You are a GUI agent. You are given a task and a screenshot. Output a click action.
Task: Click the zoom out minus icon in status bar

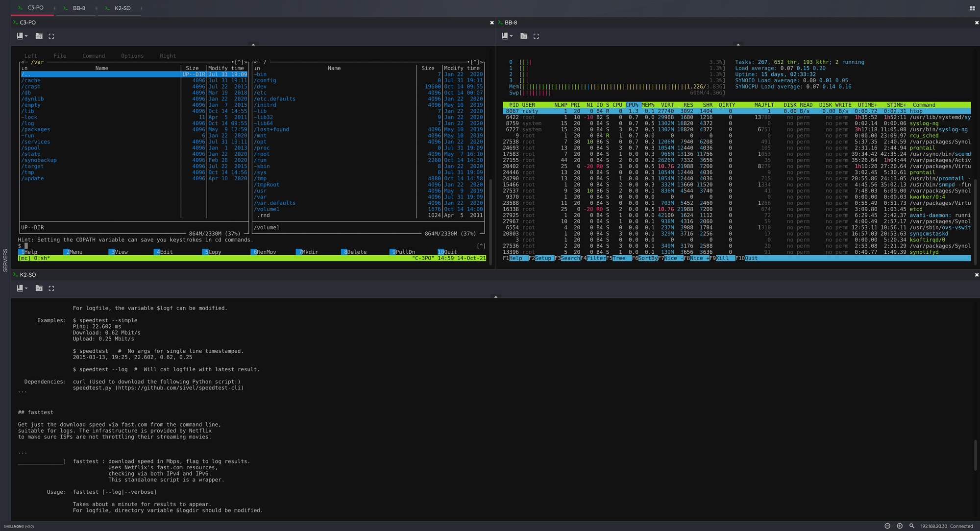point(887,526)
